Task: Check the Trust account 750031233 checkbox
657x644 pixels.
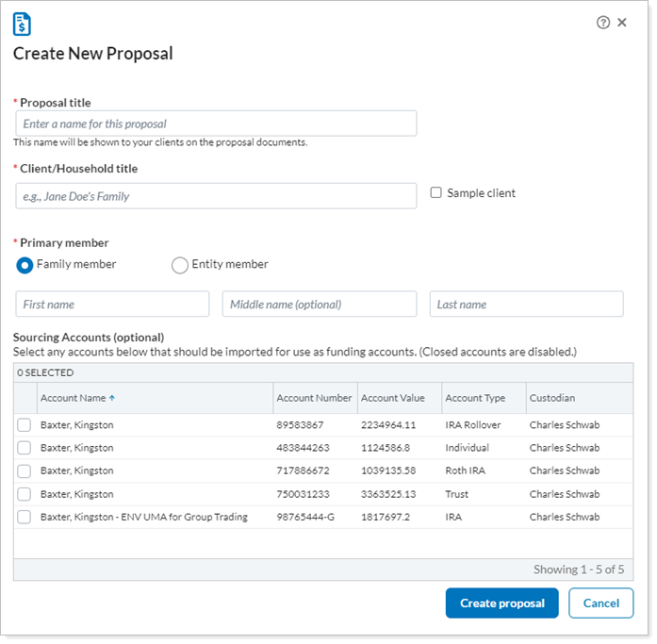Action: (25, 494)
